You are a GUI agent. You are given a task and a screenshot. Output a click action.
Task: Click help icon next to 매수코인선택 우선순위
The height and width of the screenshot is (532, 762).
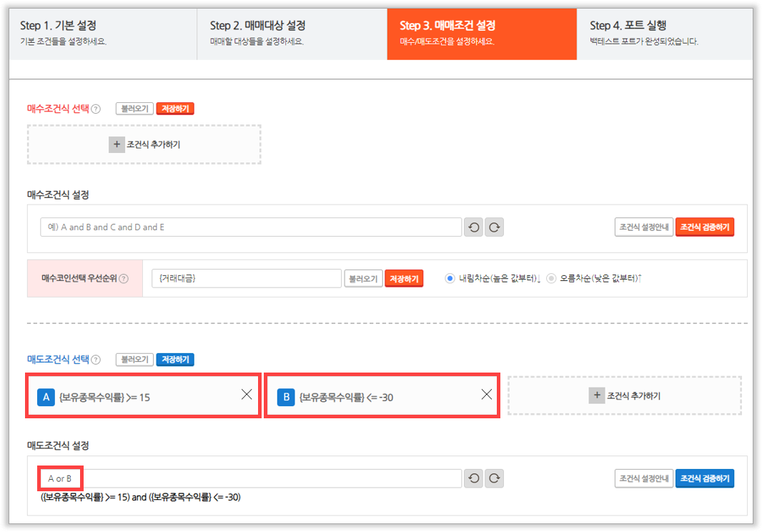[x=124, y=279]
